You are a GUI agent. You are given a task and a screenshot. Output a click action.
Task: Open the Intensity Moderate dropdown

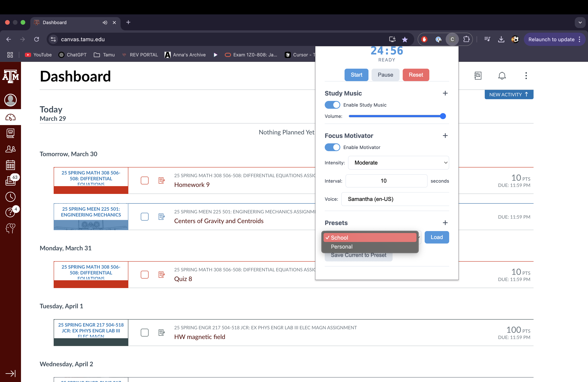398,163
